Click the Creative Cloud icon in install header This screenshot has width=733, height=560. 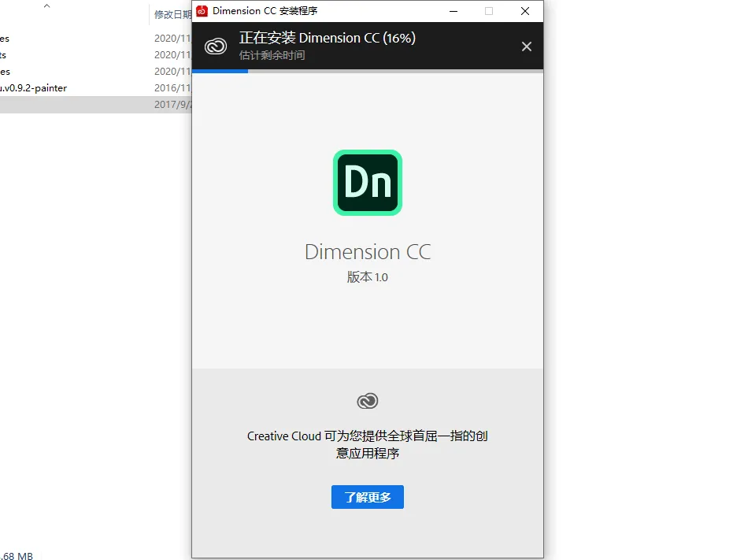216,46
